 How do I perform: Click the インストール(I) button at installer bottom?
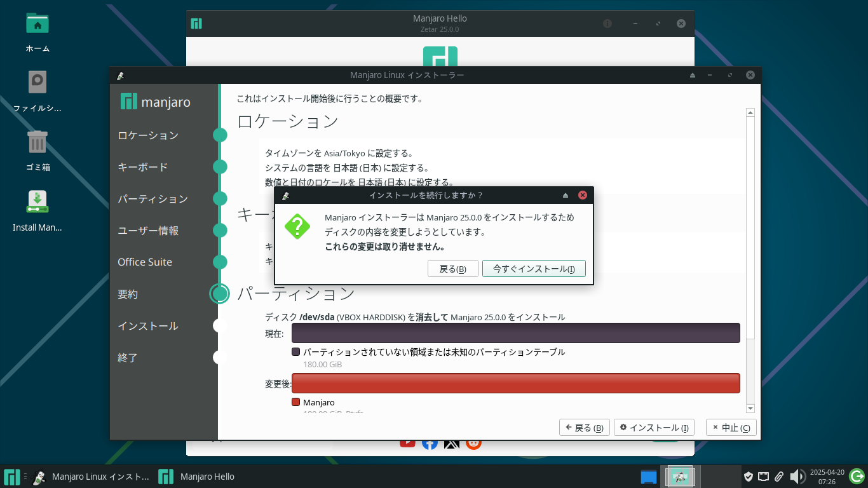(x=654, y=428)
